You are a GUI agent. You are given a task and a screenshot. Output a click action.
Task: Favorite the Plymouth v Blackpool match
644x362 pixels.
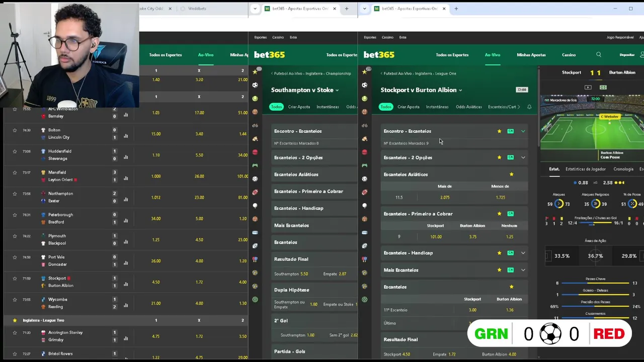(x=15, y=236)
